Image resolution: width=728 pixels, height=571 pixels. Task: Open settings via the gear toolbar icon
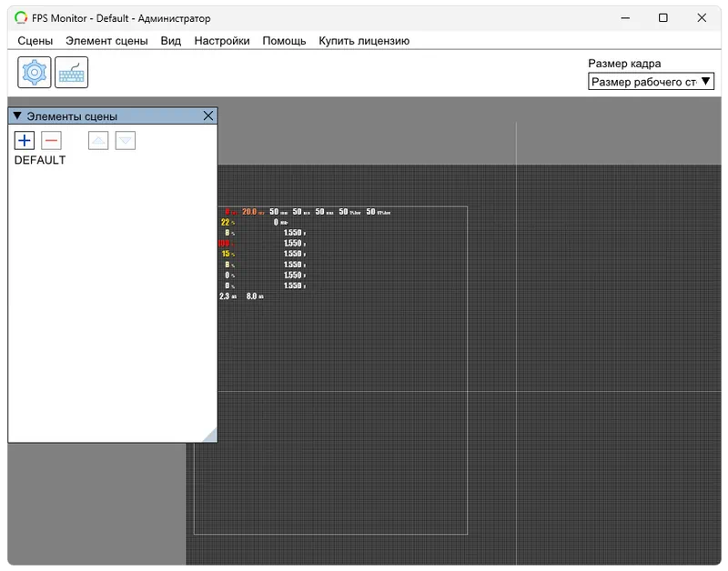[x=35, y=73]
